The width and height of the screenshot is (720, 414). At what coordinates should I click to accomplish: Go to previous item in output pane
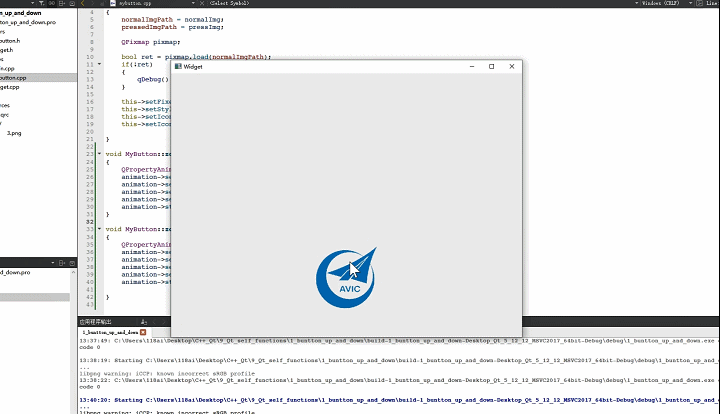coord(154,322)
